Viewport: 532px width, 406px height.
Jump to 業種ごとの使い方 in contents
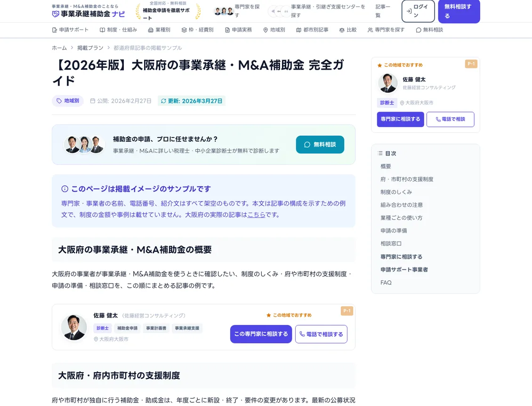[402, 218]
